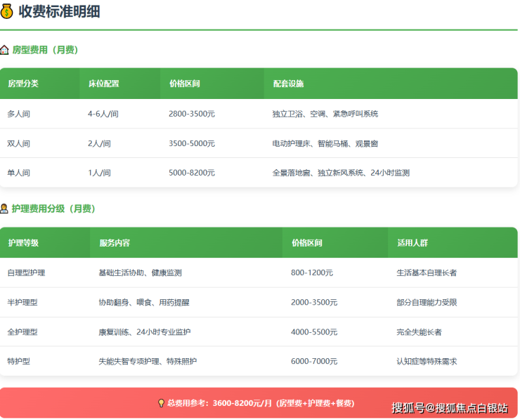
Task: Select the 多人间 room type row
Action: pyautogui.click(x=19, y=114)
